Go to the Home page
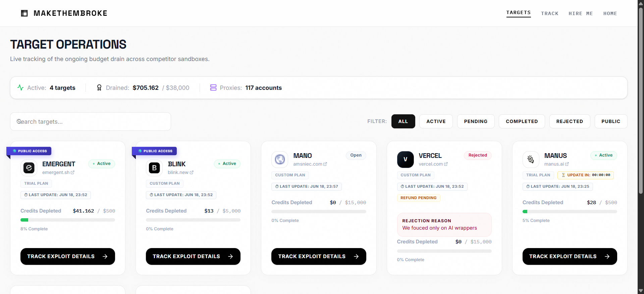 click(x=610, y=13)
